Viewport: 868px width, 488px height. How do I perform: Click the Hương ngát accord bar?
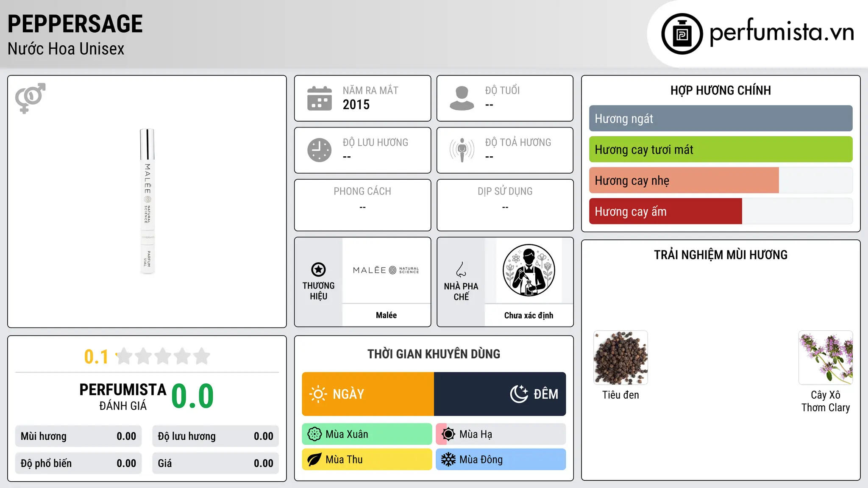(x=721, y=119)
